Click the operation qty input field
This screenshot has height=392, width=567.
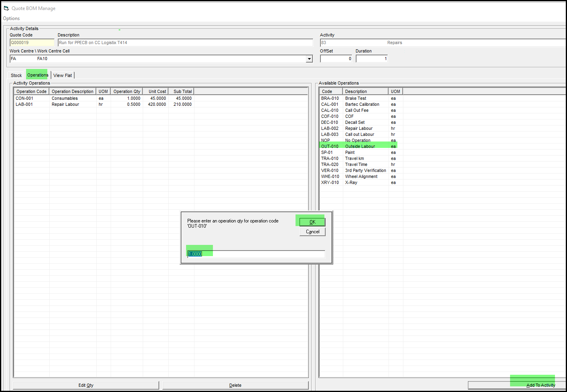[x=256, y=254]
